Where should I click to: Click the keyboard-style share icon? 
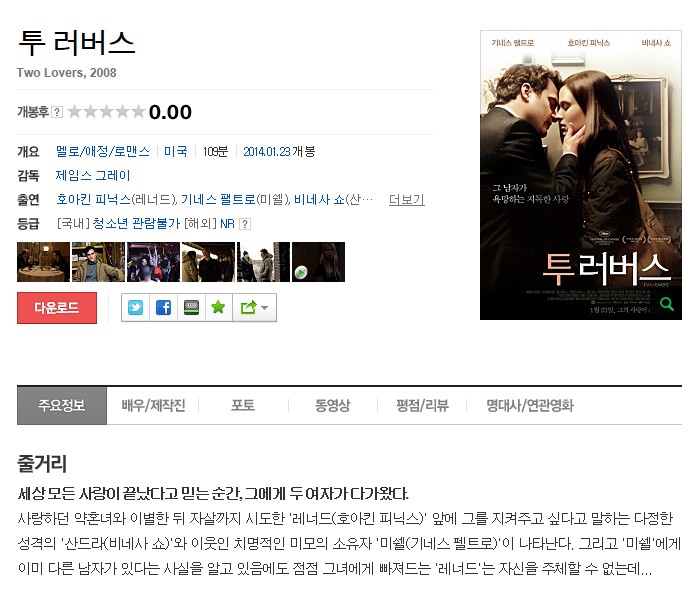tap(192, 308)
